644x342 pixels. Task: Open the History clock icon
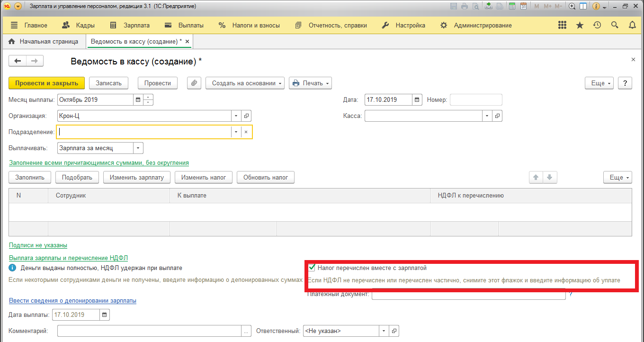597,25
